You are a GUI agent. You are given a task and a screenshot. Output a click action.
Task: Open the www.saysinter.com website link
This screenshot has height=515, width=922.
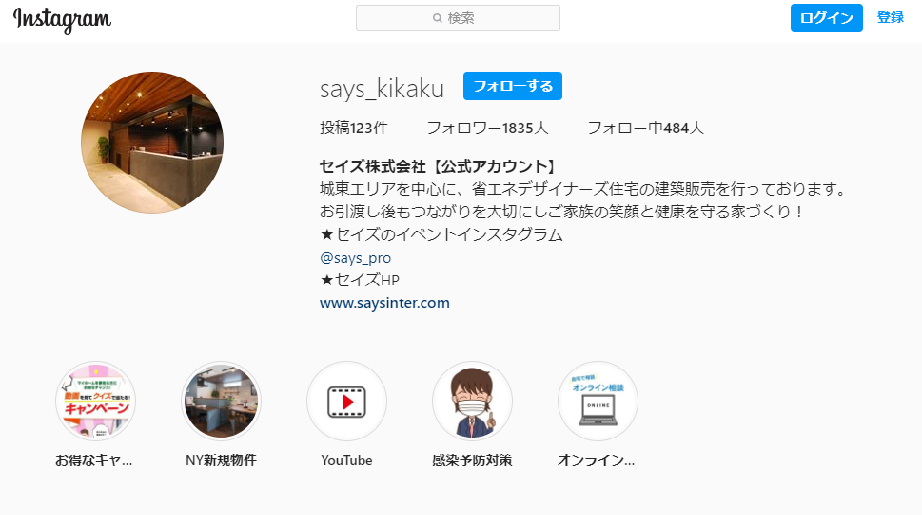point(385,303)
